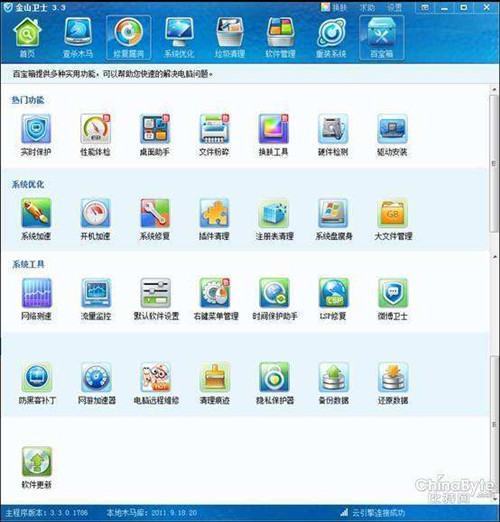Click the 系统优化 heading above 系统加速
Screen dimensions: 500x522
28,184
